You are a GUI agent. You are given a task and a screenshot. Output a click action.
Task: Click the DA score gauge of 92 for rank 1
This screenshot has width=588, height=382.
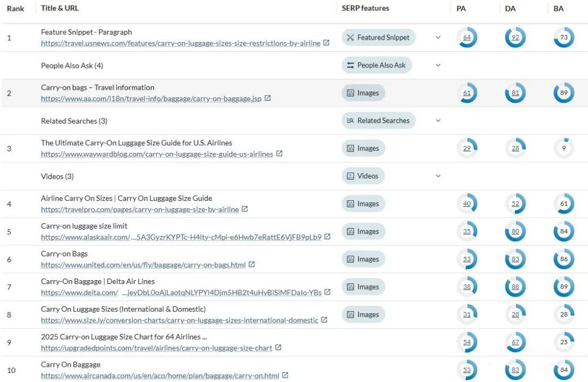pos(515,38)
